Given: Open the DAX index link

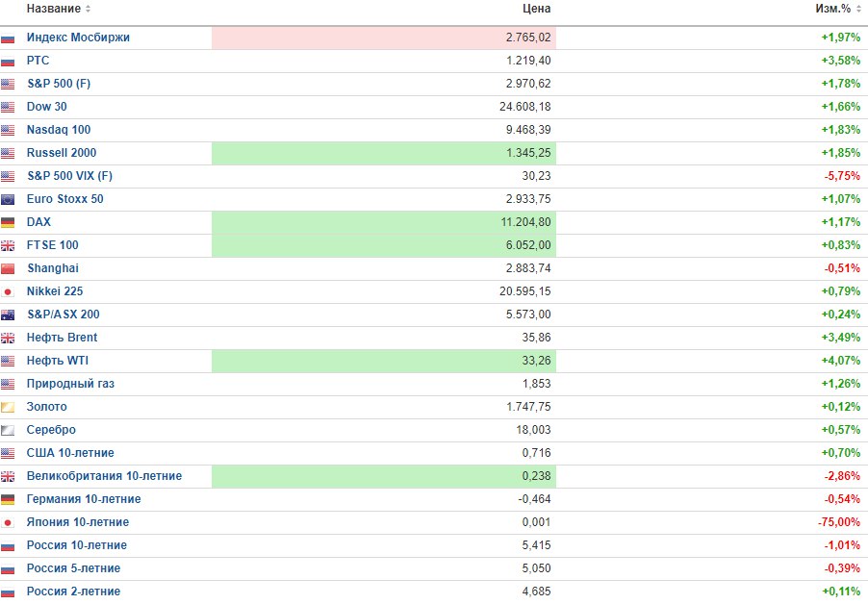Looking at the screenshot, I should point(38,222).
